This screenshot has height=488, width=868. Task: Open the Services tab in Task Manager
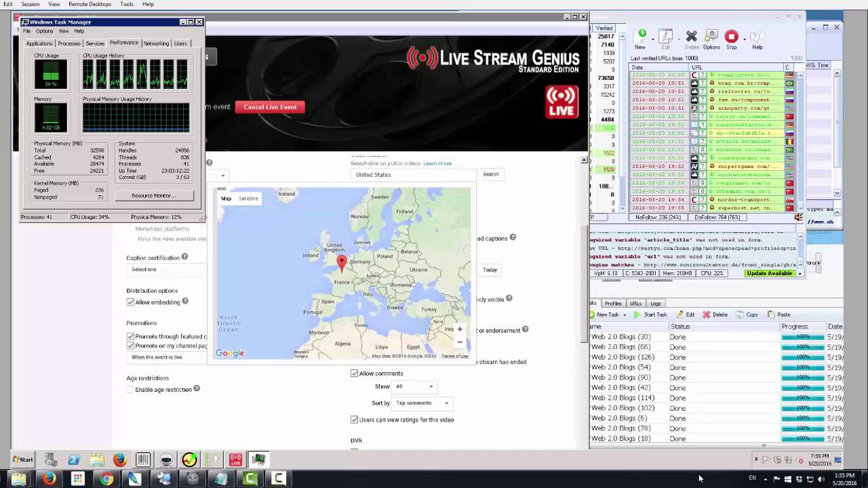coord(95,43)
